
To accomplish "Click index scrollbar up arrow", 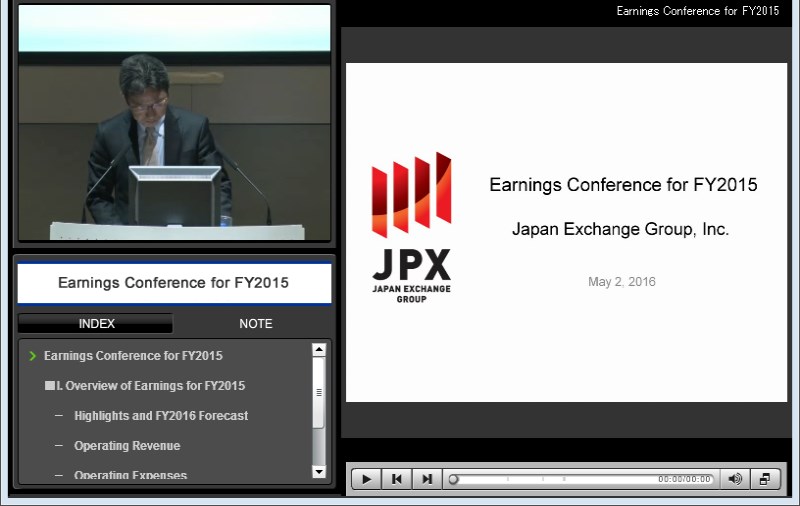I will point(319,350).
